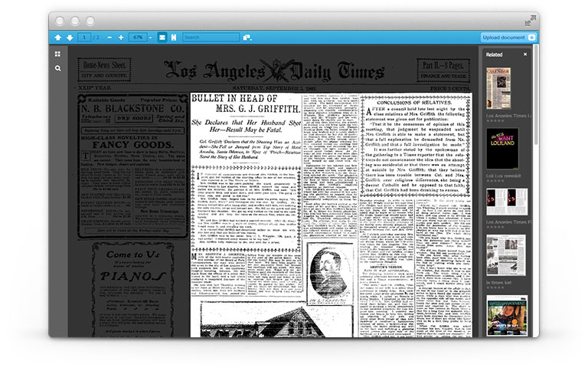Zoom out with the minus icon
The height and width of the screenshot is (368, 588).
point(109,38)
